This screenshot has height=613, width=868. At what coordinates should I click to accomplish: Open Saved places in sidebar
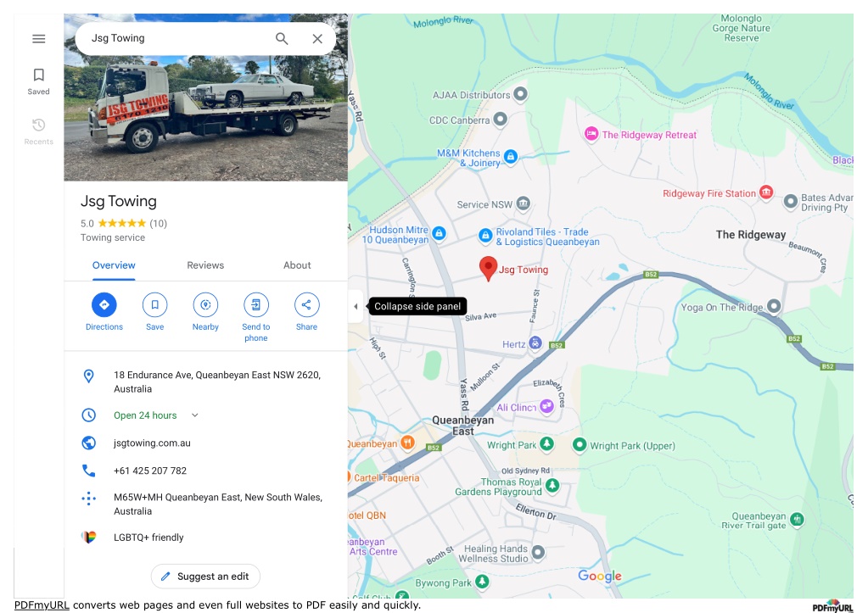tap(39, 81)
